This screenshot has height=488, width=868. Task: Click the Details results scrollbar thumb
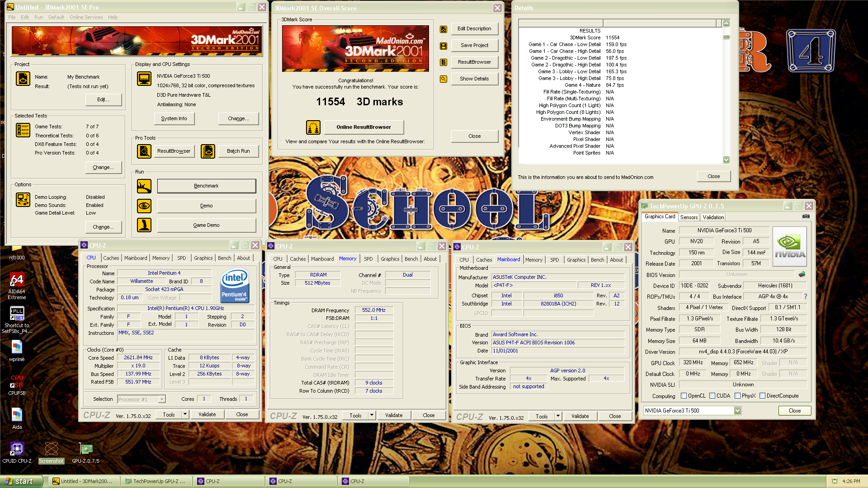[x=726, y=37]
